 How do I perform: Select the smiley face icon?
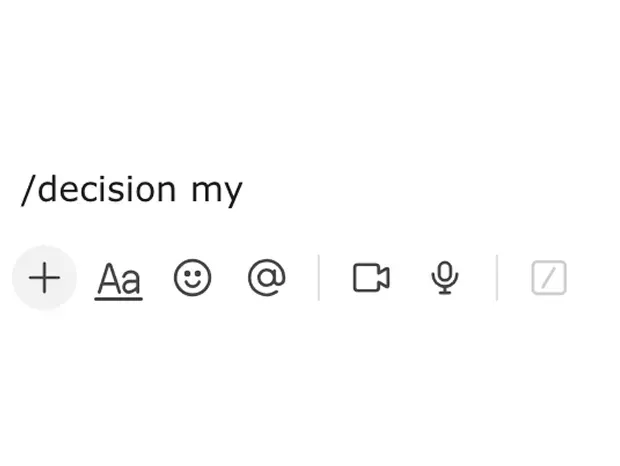(192, 278)
